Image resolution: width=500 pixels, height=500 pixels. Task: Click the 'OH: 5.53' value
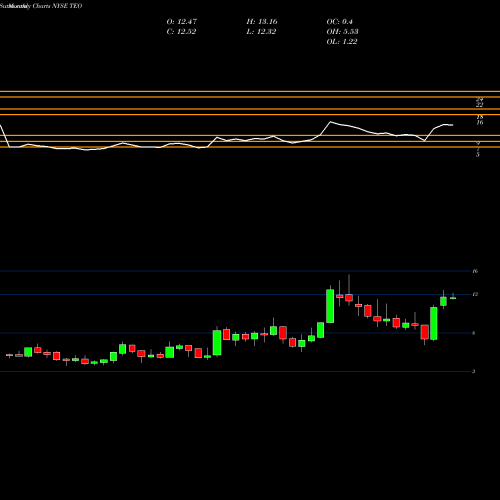(x=342, y=32)
